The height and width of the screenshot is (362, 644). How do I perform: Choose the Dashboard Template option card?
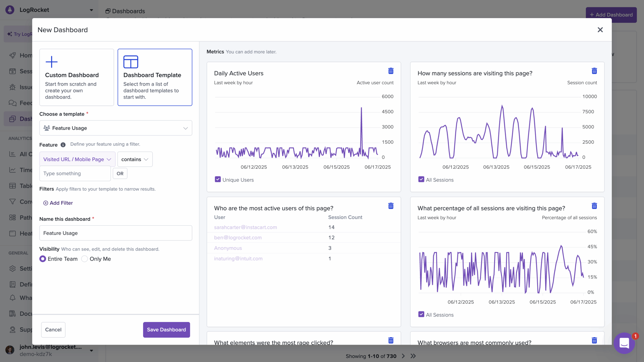pyautogui.click(x=155, y=77)
